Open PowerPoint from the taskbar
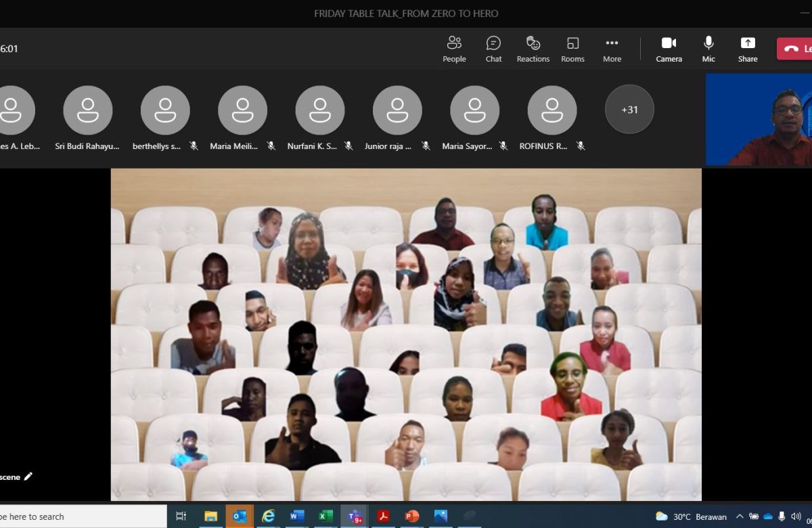The image size is (812, 528). [412, 516]
